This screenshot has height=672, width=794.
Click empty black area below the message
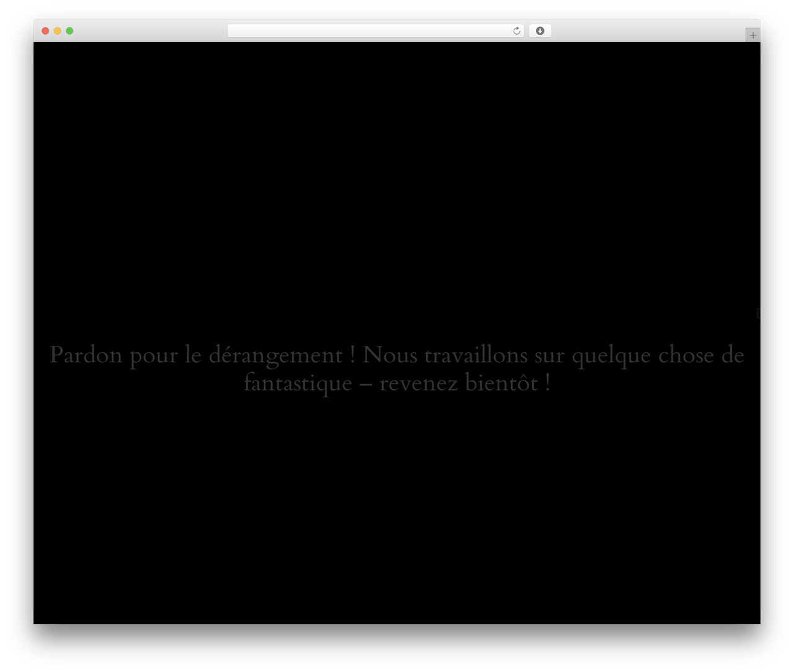(397, 508)
